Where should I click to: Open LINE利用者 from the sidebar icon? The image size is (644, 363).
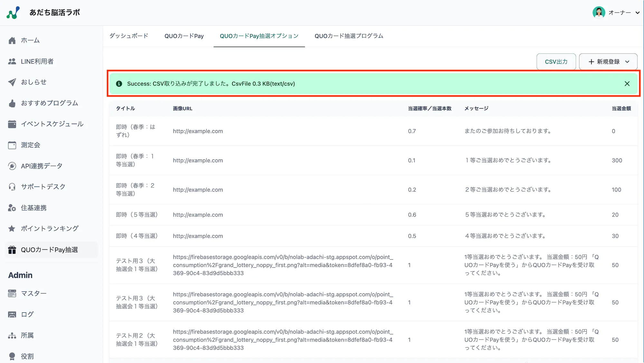tap(12, 61)
